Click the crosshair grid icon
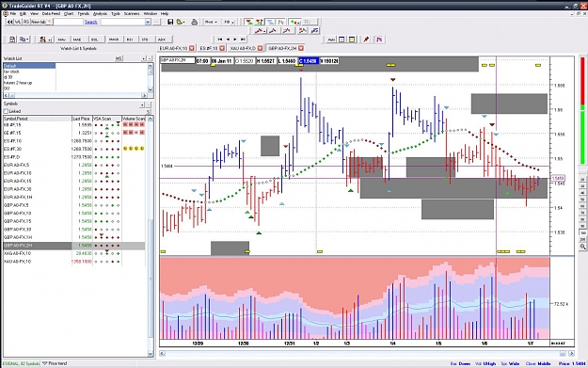Screen dimensions: 588x368 coord(342,40)
